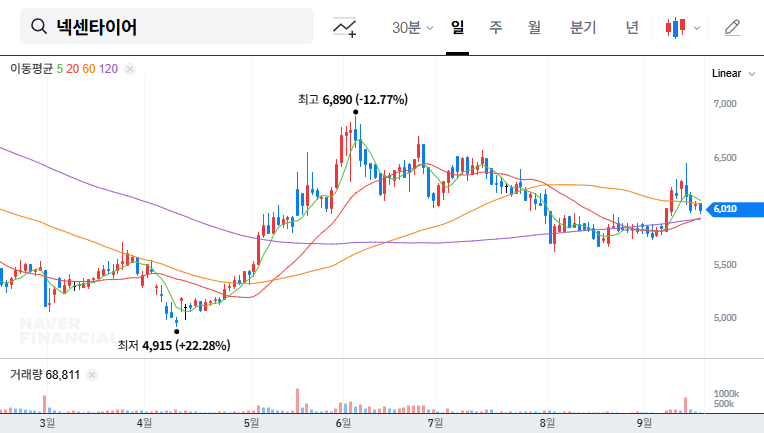The image size is (764, 433).
Task: Click the 5월 date axis label
Action: [x=251, y=423]
